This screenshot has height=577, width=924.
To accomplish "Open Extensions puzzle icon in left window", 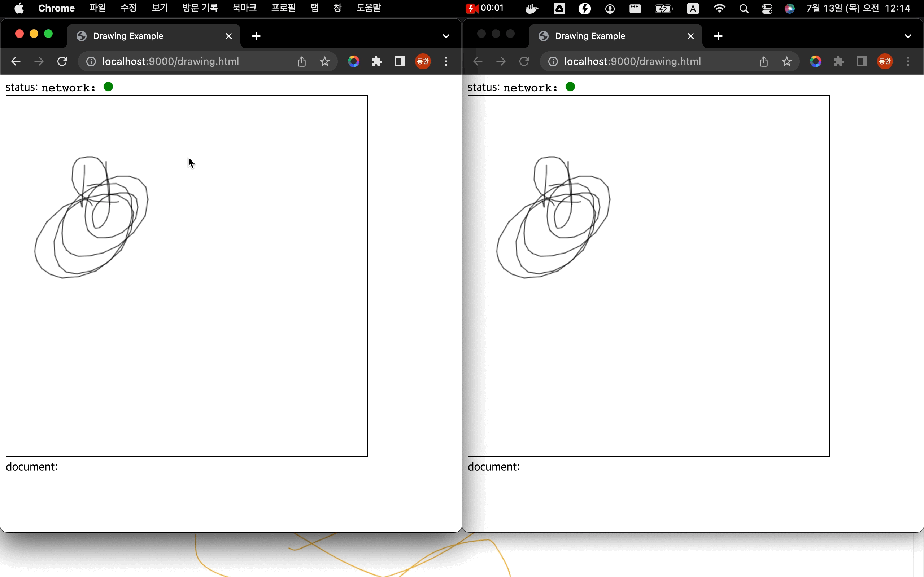I will click(x=376, y=61).
